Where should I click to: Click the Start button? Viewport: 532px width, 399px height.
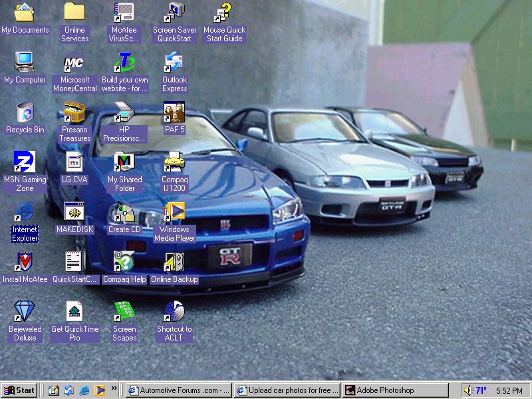(x=20, y=390)
